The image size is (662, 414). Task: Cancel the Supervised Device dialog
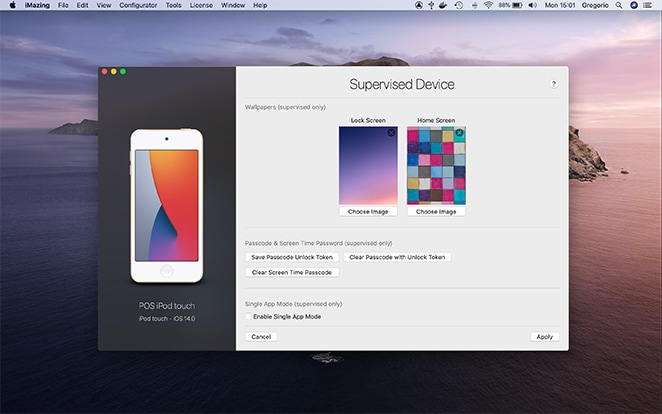pyautogui.click(x=261, y=337)
